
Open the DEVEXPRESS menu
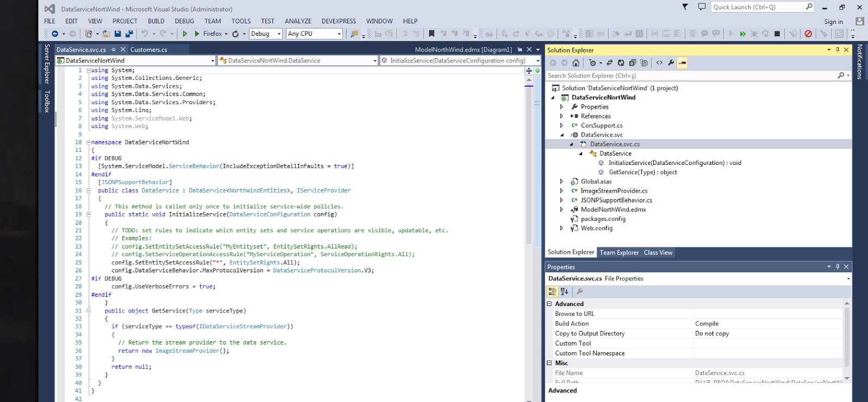pos(339,21)
